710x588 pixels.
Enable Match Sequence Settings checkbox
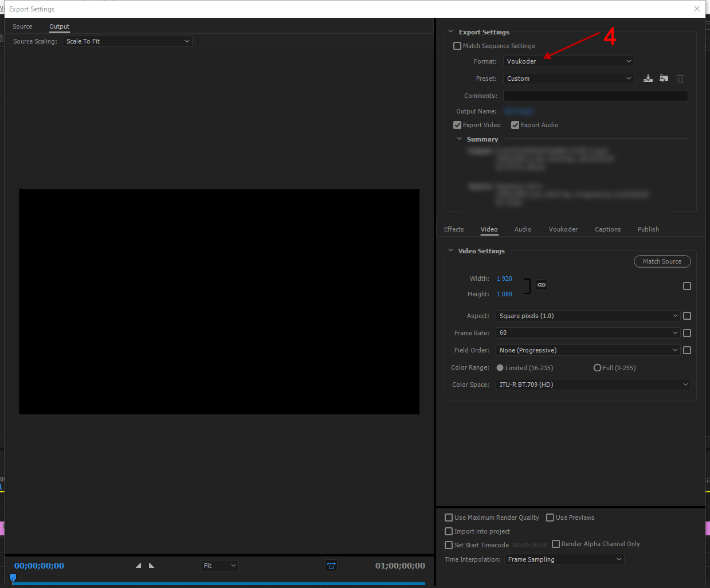(457, 46)
